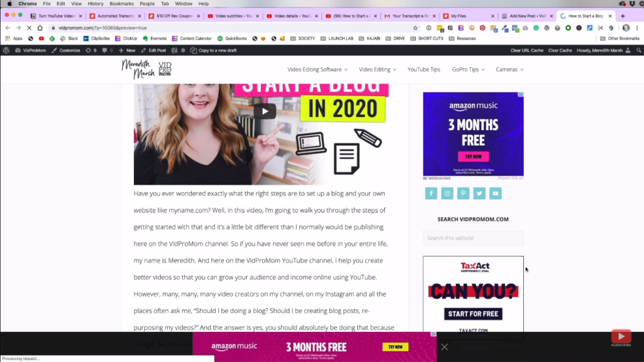Click the home button in Chrome toolbar
This screenshot has height=362, width=644.
(40, 28)
